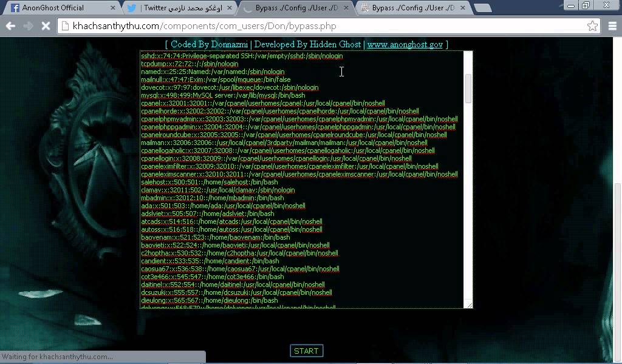
Task: Select the last Bypass ./Config tab
Action: [412, 8]
